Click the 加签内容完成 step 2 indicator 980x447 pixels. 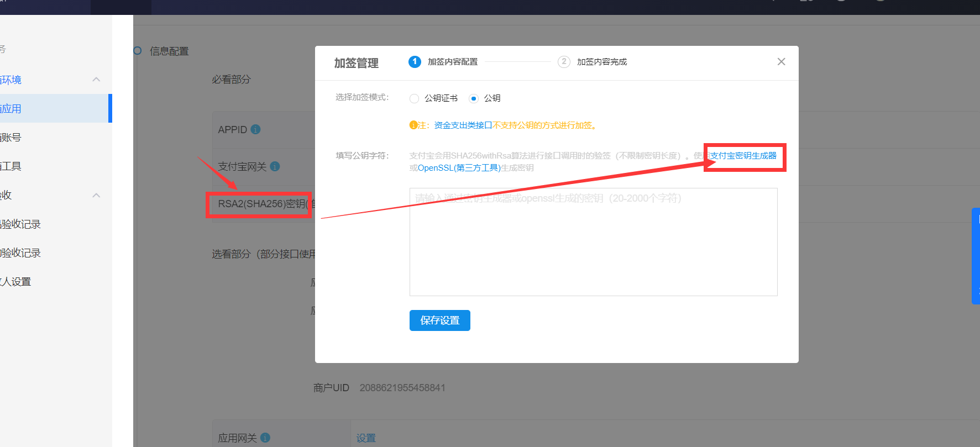pyautogui.click(x=564, y=62)
